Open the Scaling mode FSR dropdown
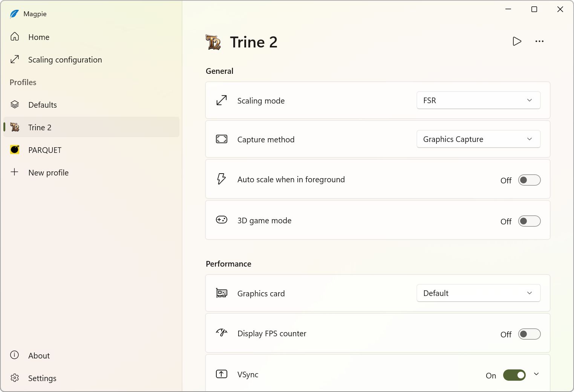574x392 pixels. pyautogui.click(x=478, y=100)
